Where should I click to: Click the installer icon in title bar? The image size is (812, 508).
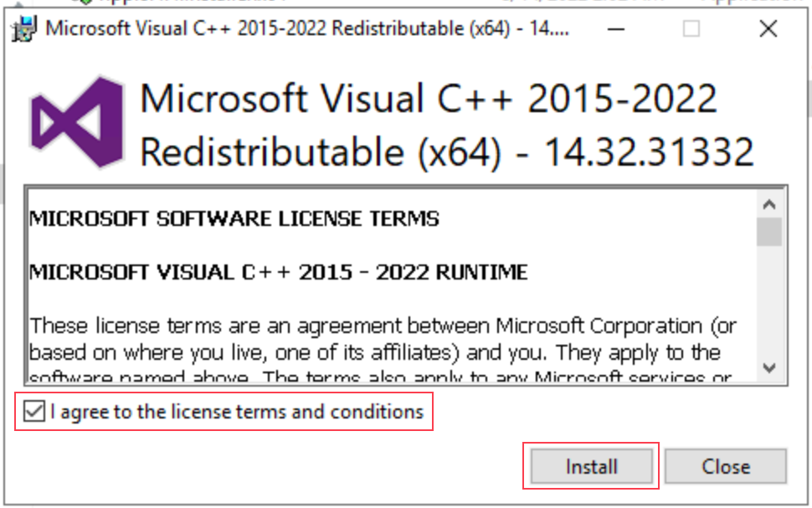[x=23, y=28]
